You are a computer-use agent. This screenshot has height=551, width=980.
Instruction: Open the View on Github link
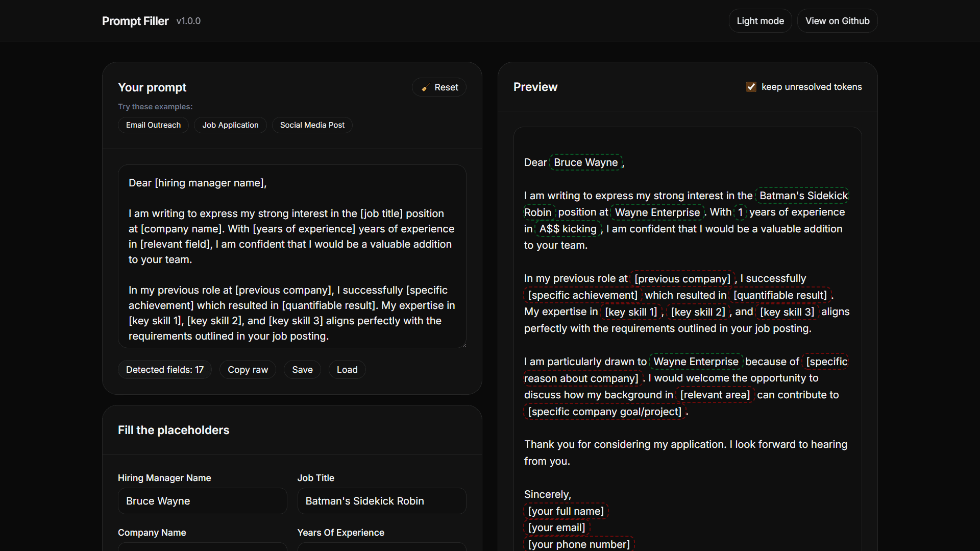coord(837,21)
